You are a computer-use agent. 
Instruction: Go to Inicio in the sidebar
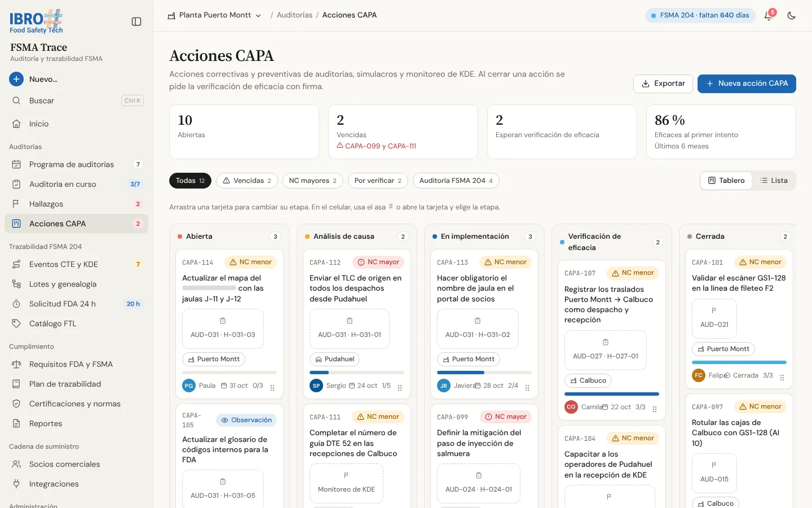click(x=77, y=124)
